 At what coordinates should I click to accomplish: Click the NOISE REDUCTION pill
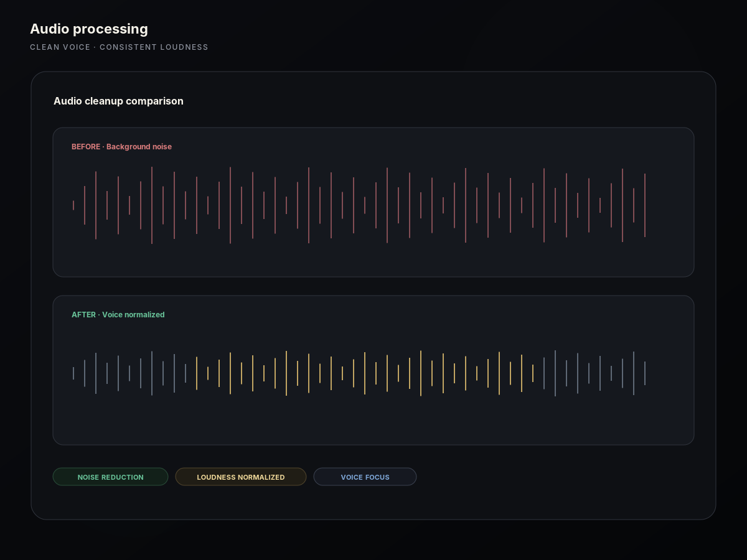110,477
